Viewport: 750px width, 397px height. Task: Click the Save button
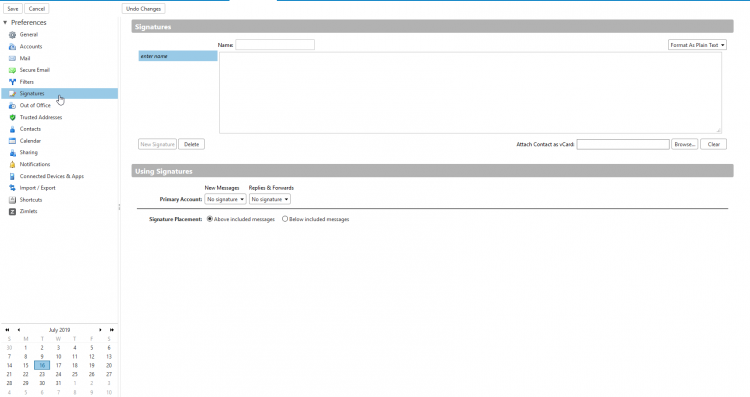point(13,9)
